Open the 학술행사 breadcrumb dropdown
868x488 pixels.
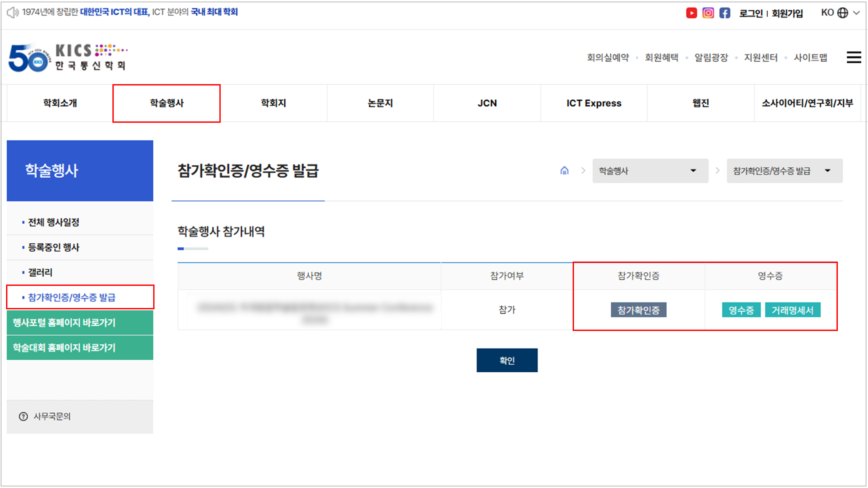650,171
